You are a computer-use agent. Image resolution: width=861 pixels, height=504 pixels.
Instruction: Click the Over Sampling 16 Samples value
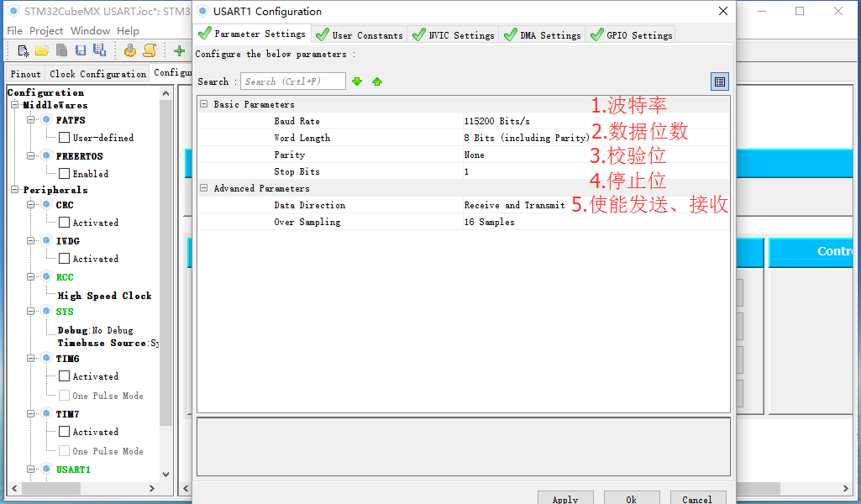[x=489, y=222]
